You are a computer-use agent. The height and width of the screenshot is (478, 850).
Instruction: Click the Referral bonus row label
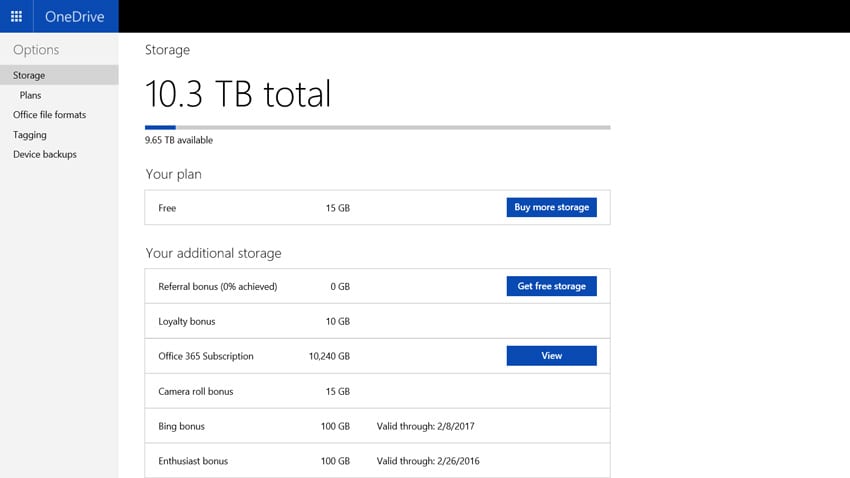pos(217,287)
